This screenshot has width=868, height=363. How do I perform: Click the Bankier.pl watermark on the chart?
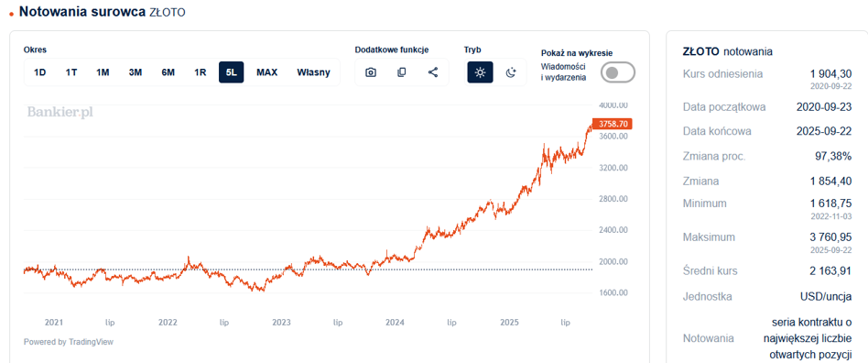60,113
